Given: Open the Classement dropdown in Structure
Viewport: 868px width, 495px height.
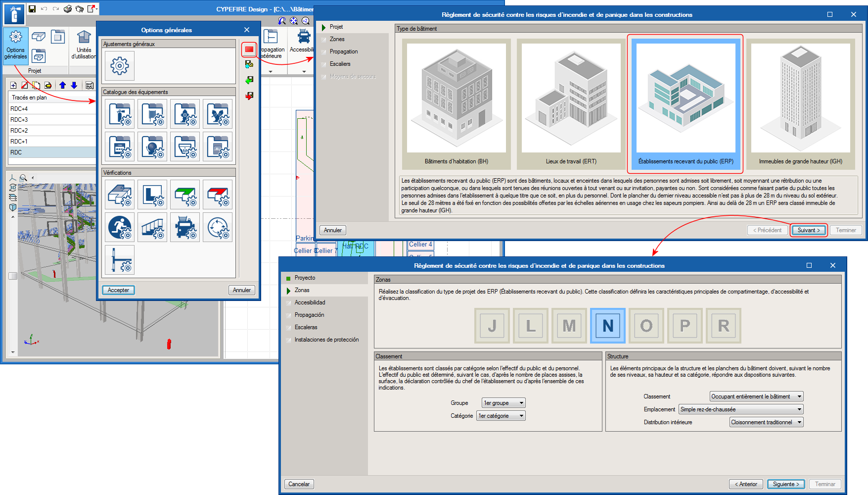Looking at the screenshot, I should pyautogui.click(x=756, y=396).
